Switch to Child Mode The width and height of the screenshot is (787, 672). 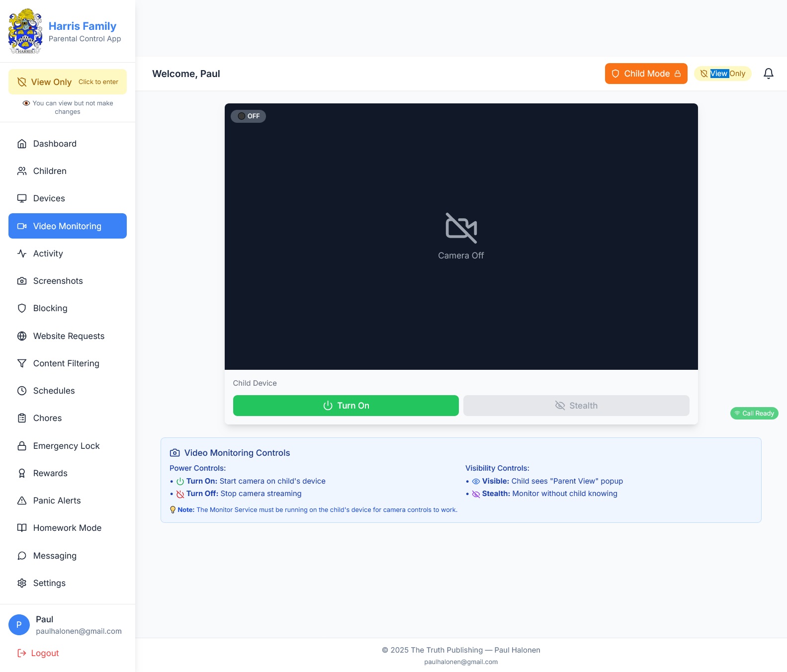(646, 74)
